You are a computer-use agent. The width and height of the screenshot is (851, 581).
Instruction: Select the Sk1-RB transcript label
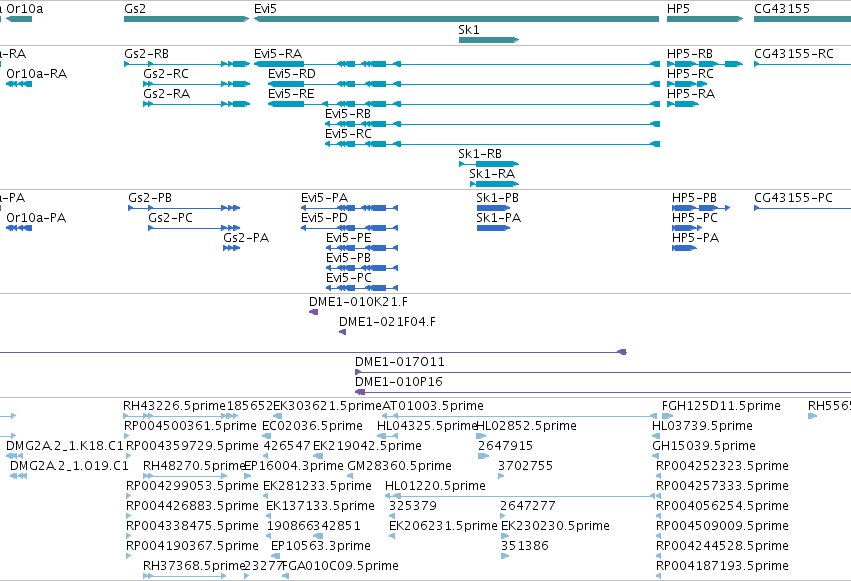(x=480, y=154)
